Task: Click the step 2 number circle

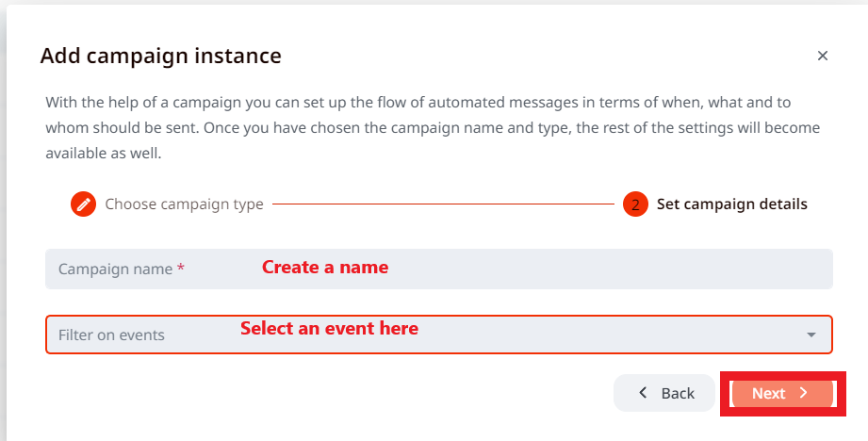Action: pos(635,204)
